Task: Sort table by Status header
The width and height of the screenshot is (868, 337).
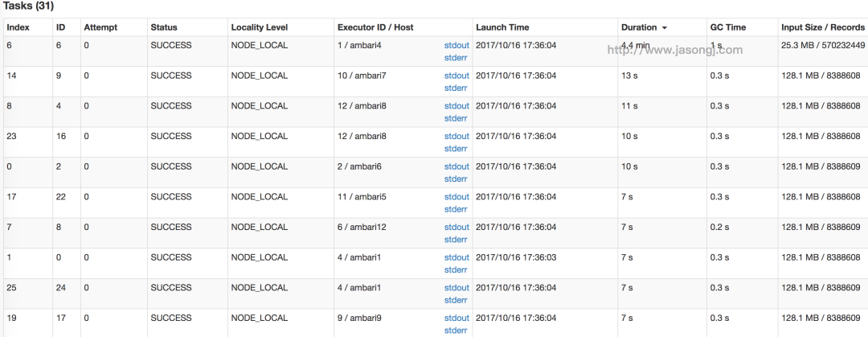Action: point(164,27)
